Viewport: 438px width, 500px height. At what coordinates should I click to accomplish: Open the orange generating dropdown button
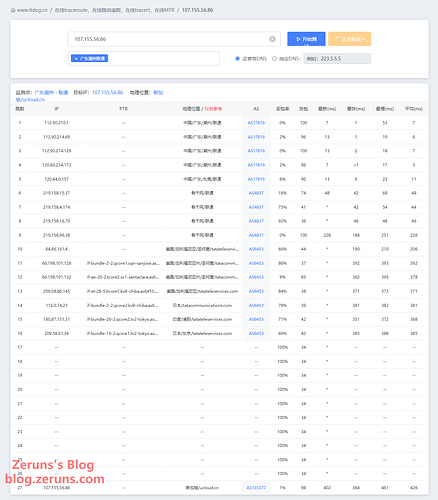(x=349, y=39)
